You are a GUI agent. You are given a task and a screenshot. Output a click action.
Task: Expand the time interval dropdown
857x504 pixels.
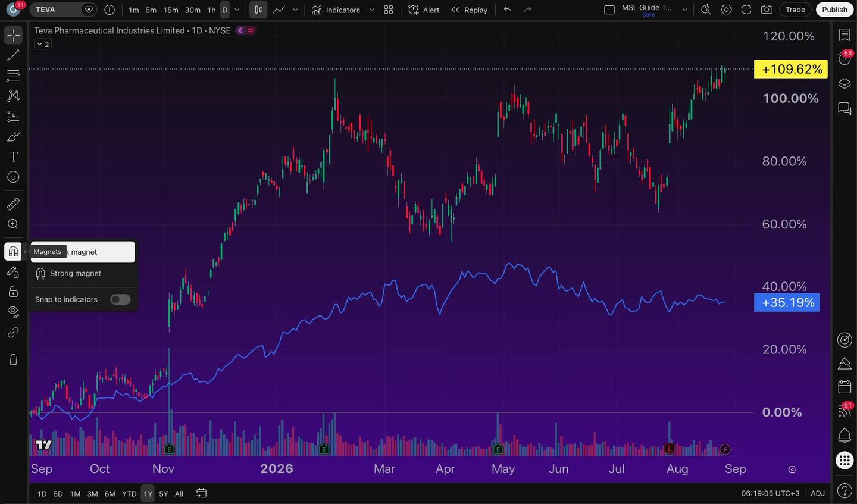237,10
